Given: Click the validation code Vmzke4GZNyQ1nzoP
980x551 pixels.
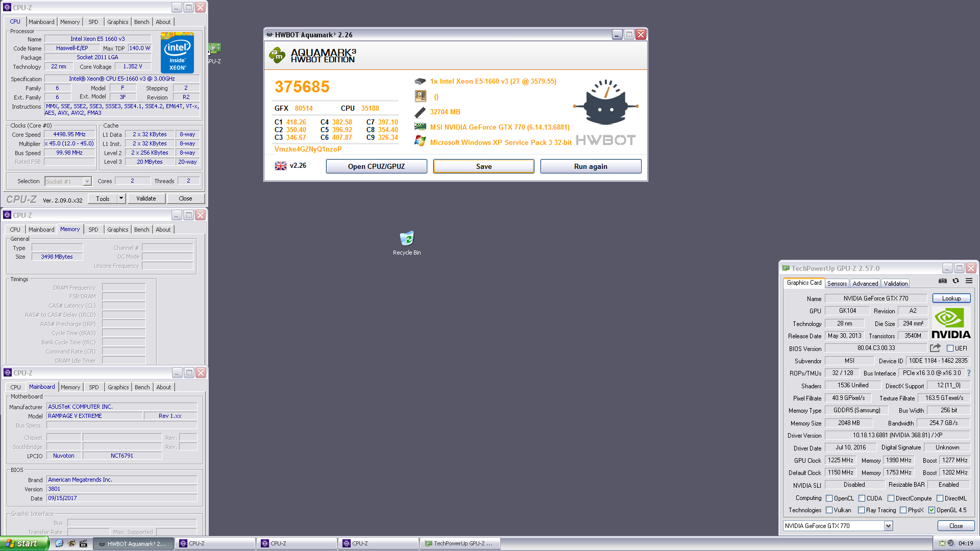Looking at the screenshot, I should tap(308, 149).
